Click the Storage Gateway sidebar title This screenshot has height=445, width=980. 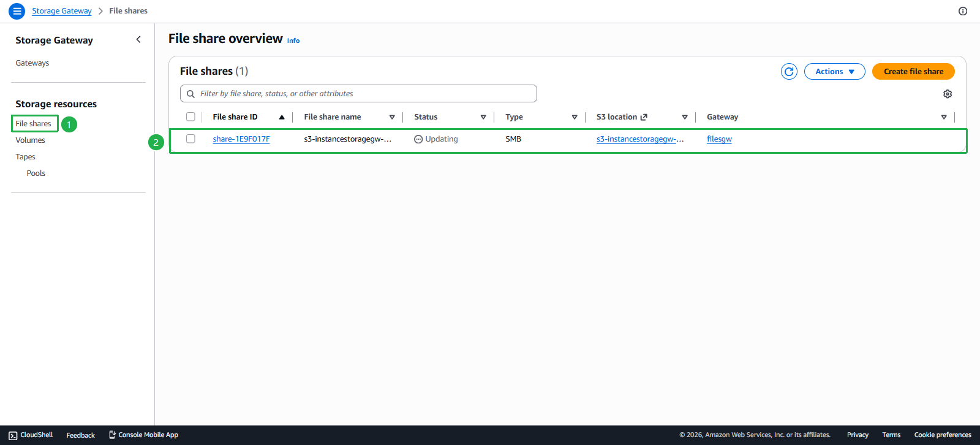tap(55, 40)
